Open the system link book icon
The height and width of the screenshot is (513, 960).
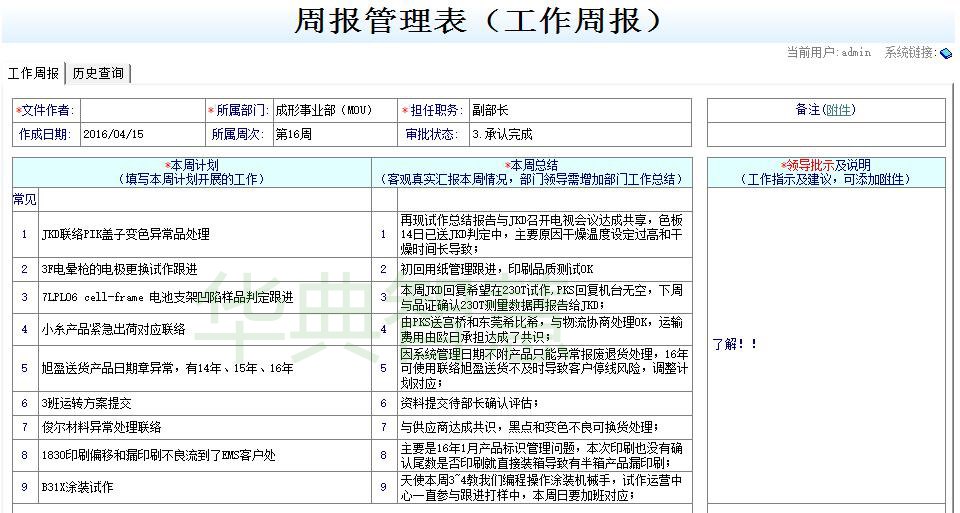point(946,53)
